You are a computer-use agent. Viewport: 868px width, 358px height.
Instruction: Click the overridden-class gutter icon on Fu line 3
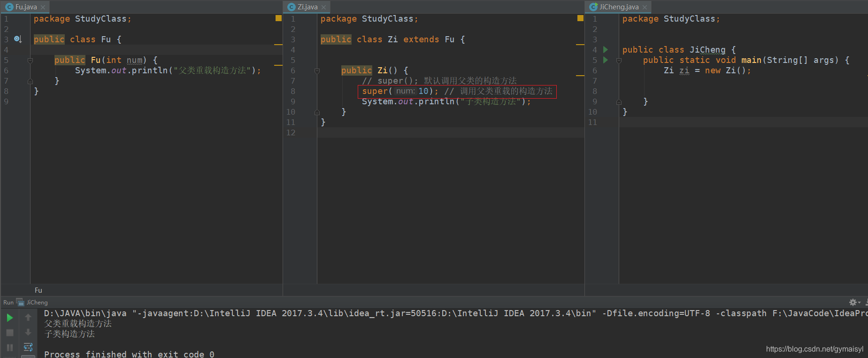[x=18, y=39]
